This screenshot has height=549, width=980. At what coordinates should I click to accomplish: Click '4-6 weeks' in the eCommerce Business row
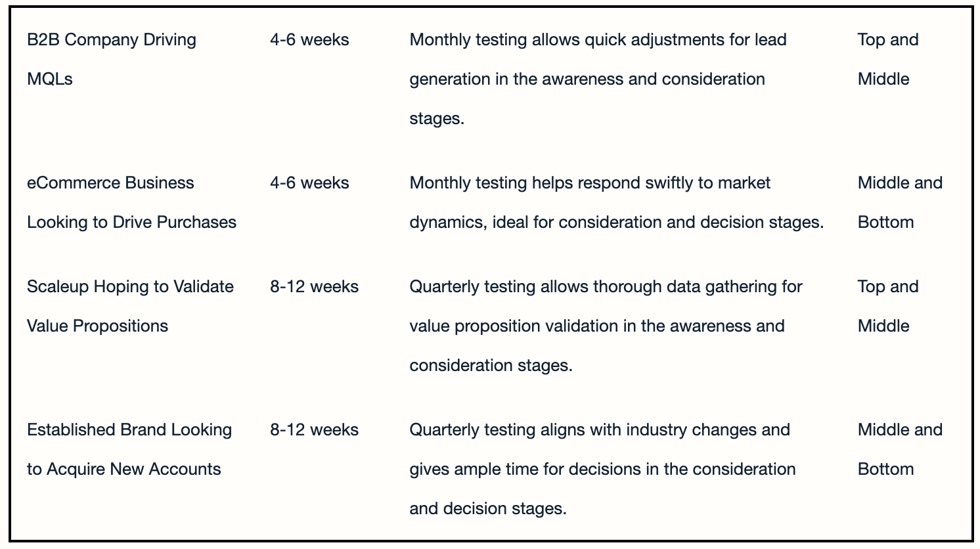309,183
